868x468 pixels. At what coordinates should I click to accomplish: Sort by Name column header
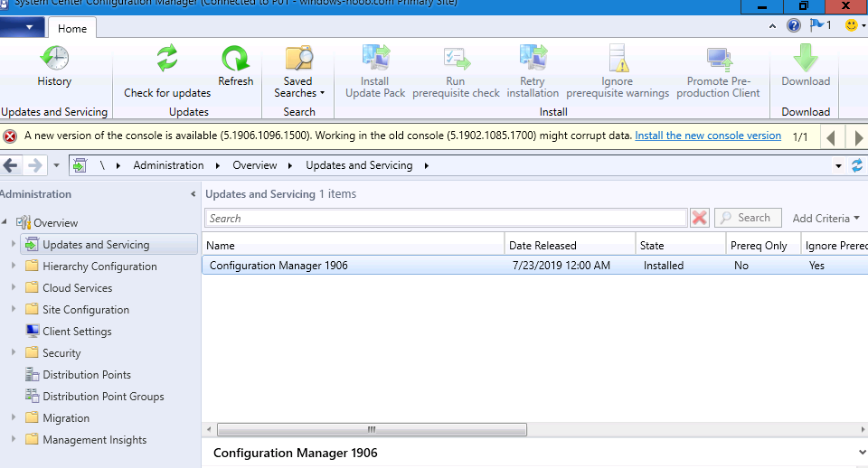coord(354,245)
